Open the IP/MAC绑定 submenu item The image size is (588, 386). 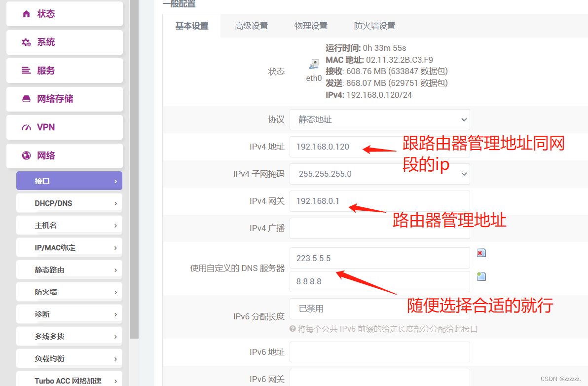point(69,248)
